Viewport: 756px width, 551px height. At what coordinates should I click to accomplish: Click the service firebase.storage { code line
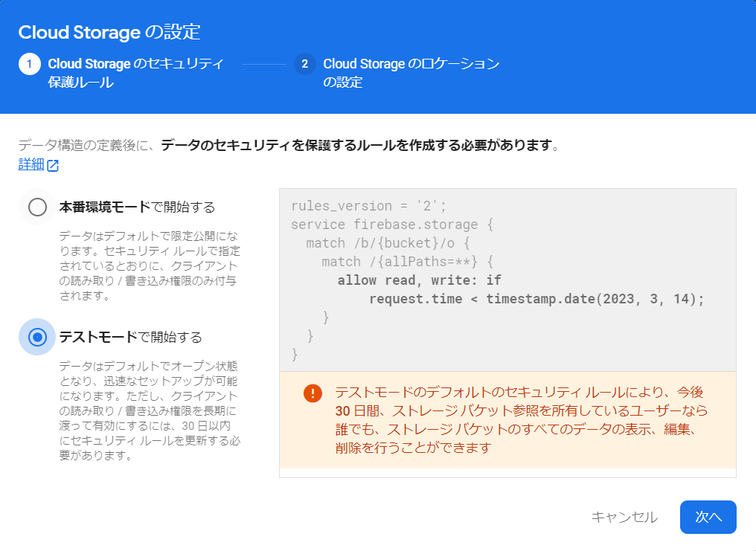[392, 225]
